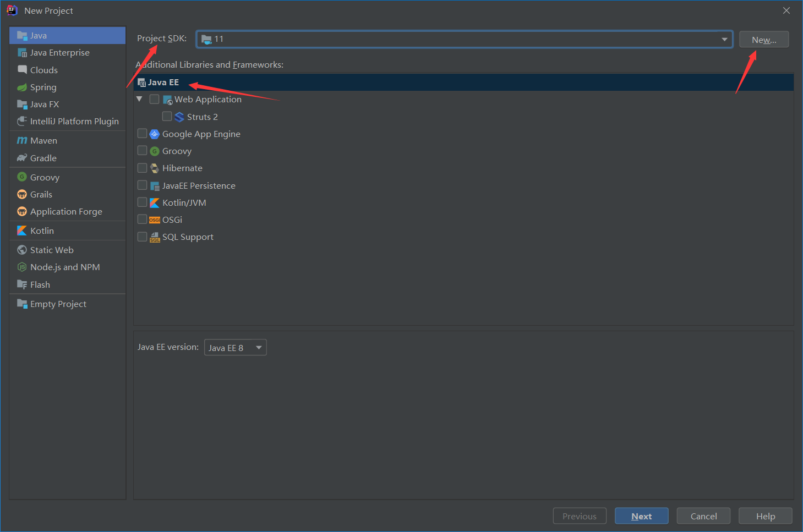Image resolution: width=803 pixels, height=532 pixels.
Task: Enable SQL Support for the project
Action: click(x=142, y=236)
